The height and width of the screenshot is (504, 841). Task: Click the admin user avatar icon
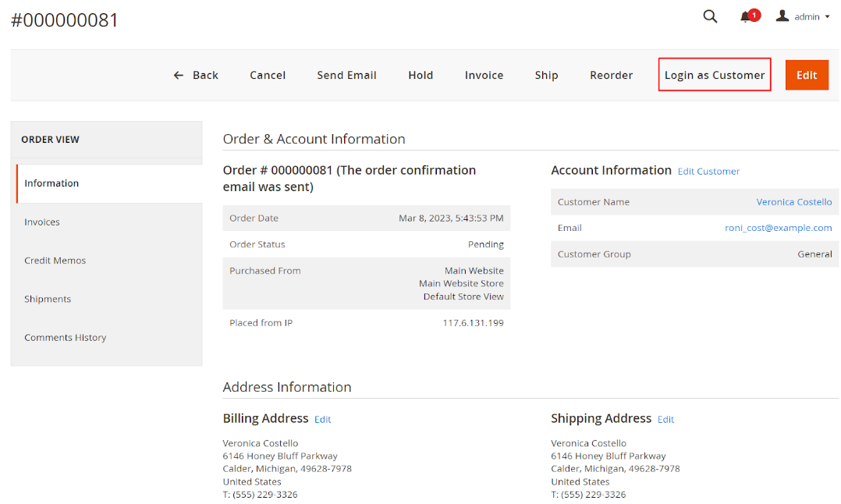point(782,16)
